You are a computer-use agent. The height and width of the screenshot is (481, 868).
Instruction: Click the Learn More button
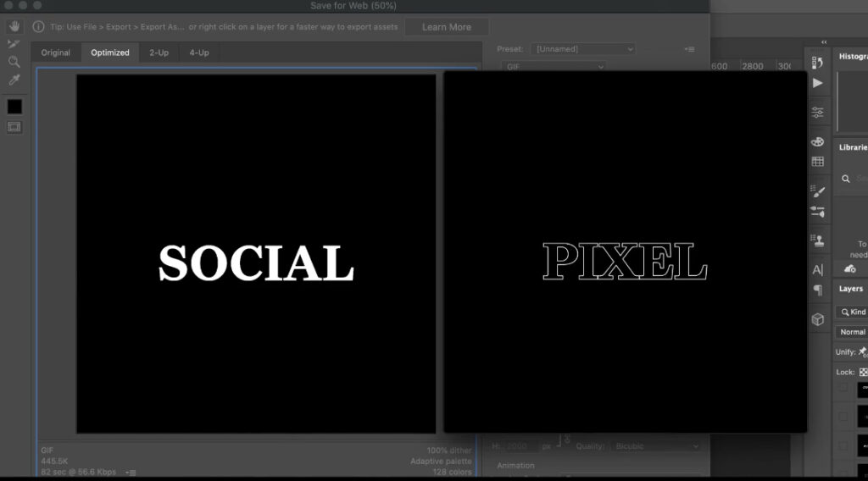tap(446, 27)
